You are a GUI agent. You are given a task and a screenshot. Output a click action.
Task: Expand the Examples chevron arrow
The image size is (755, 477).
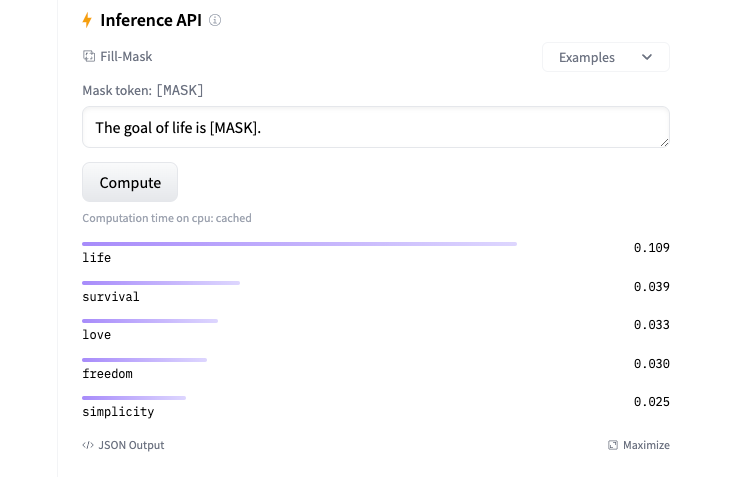(647, 57)
